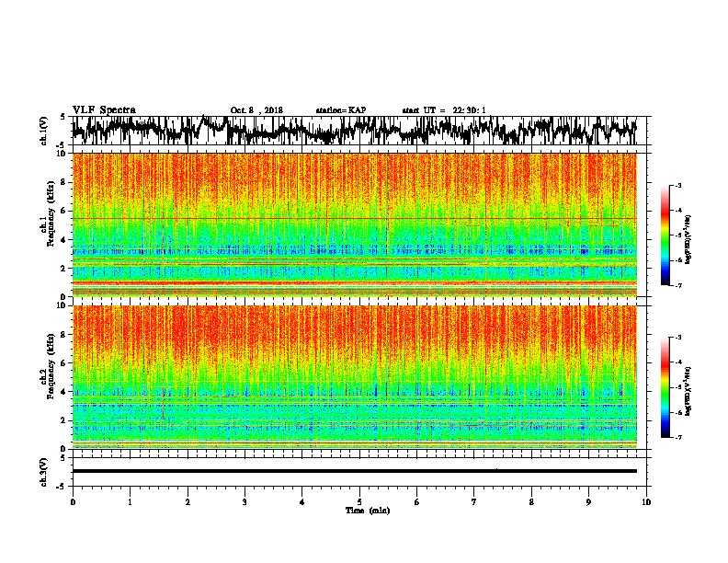The width and height of the screenshot is (728, 563).
Task: Click the flat black ch.3 trace line
Action: (x=354, y=471)
